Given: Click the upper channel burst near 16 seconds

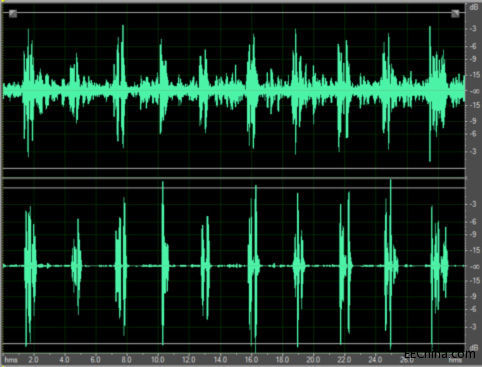Looking at the screenshot, I should (252, 91).
